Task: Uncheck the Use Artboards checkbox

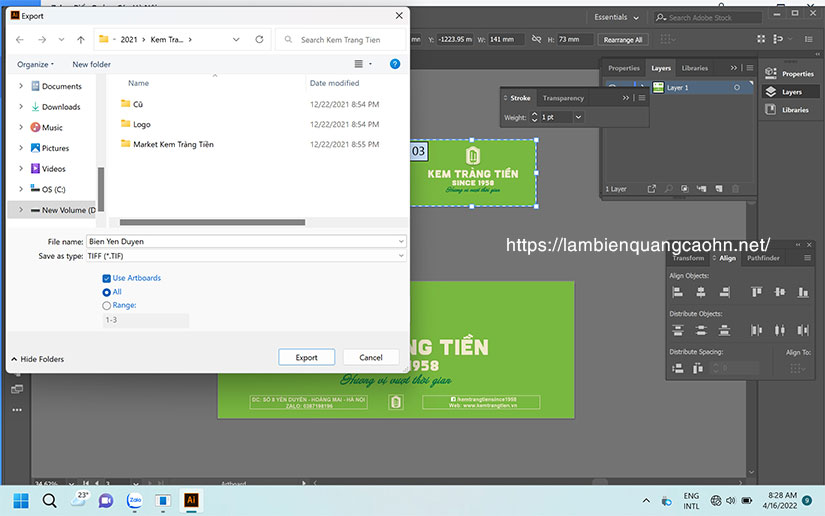Action: click(107, 278)
